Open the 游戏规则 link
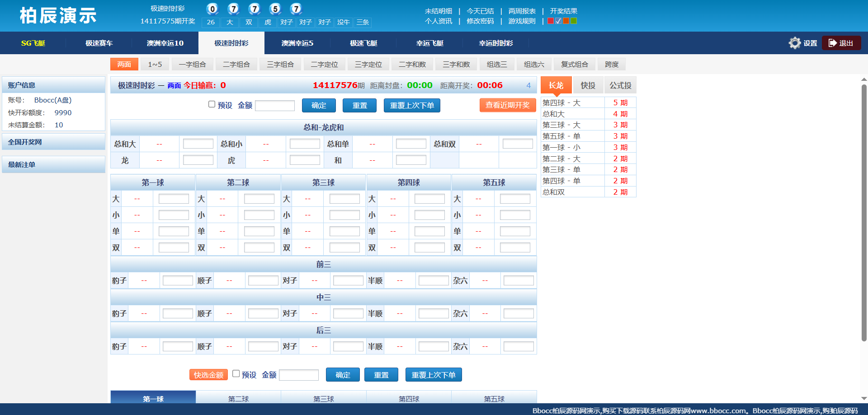The height and width of the screenshot is (415, 868). coord(522,21)
